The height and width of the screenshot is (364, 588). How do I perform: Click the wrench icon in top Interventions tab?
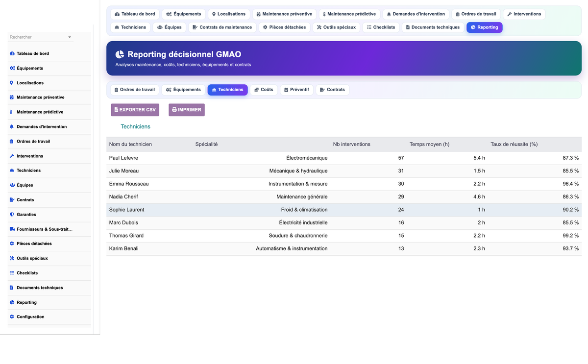(510, 14)
